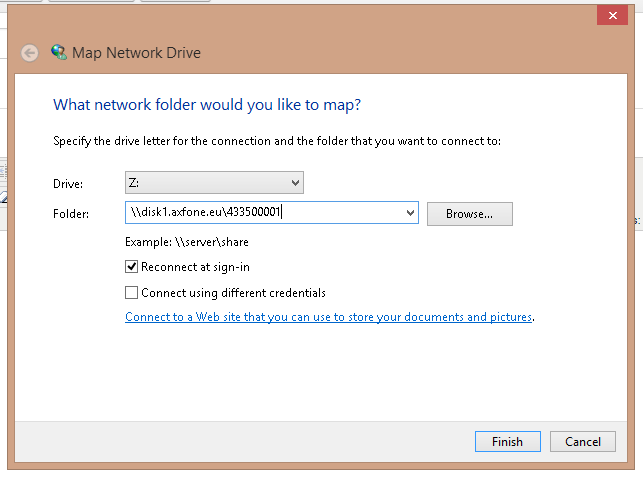Close the Map Network Drive dialog
Image resolution: width=643 pixels, height=478 pixels.
point(609,16)
